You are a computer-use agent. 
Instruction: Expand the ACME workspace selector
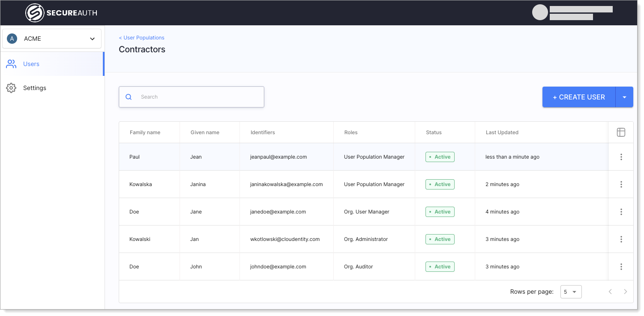click(52, 39)
